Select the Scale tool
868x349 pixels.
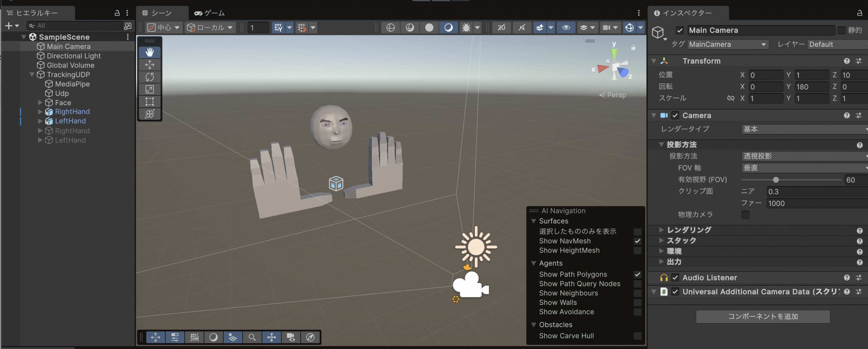pyautogui.click(x=150, y=89)
